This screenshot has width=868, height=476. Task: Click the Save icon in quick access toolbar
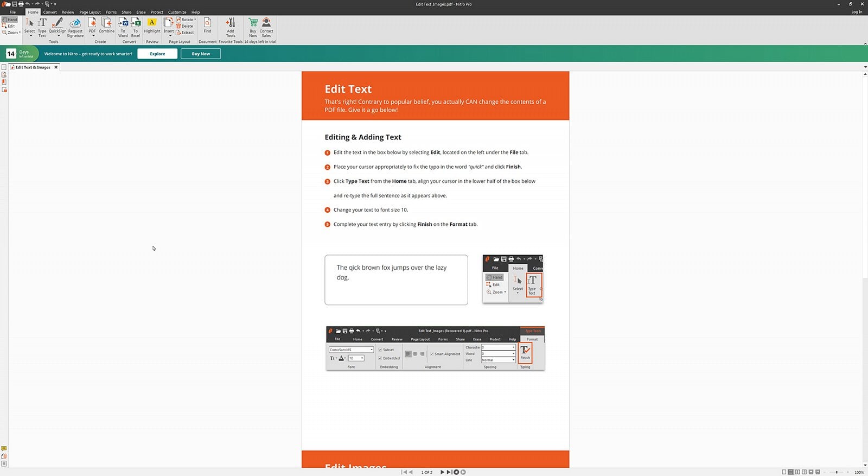click(15, 4)
